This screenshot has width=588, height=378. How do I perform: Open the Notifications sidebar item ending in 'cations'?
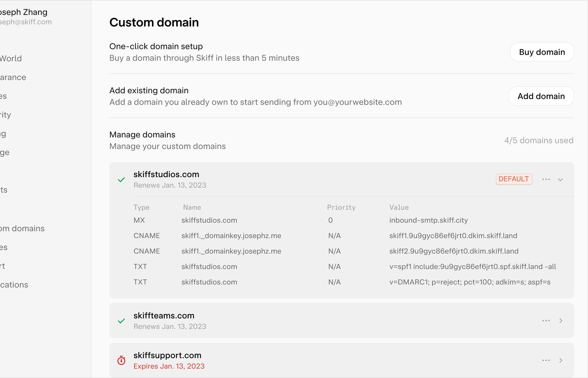click(14, 285)
